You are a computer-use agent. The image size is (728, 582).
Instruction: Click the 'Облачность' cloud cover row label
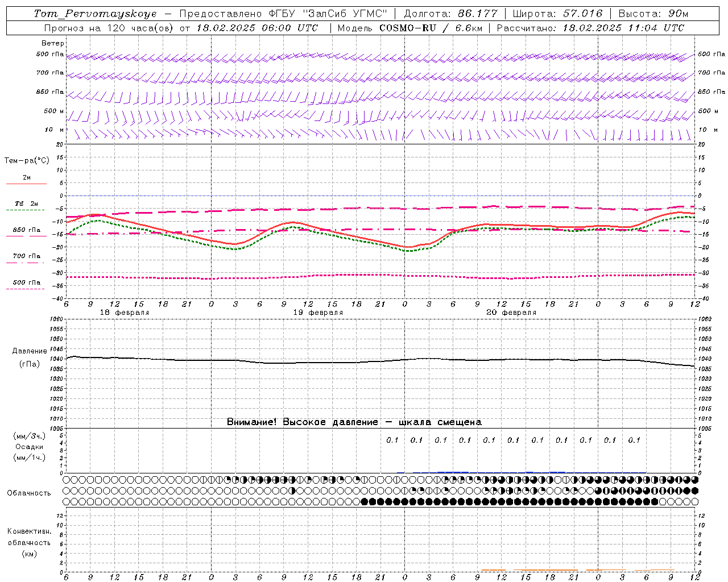point(29,493)
